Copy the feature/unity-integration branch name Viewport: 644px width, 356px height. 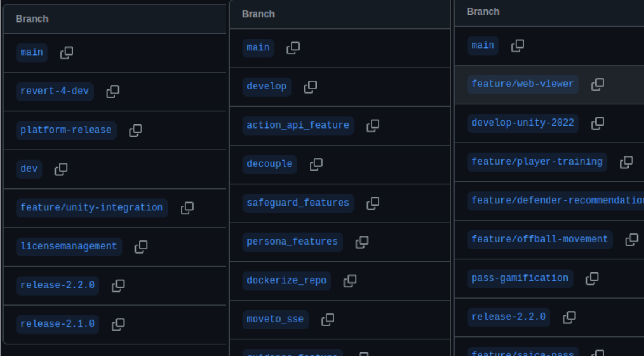coord(187,208)
